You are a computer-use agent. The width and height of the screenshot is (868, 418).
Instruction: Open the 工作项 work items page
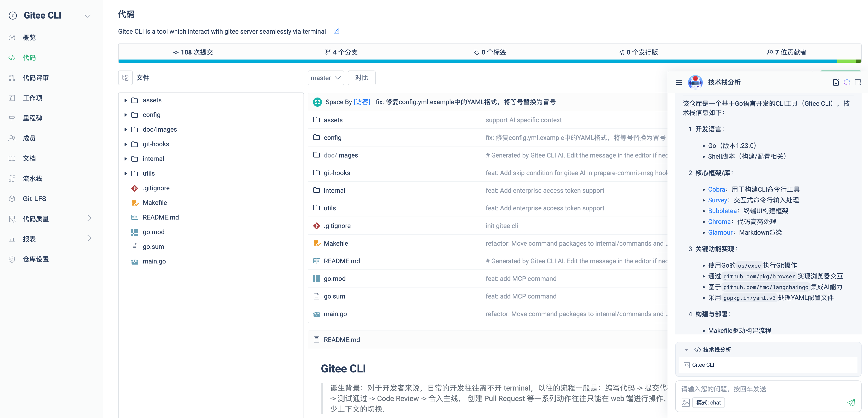click(32, 98)
